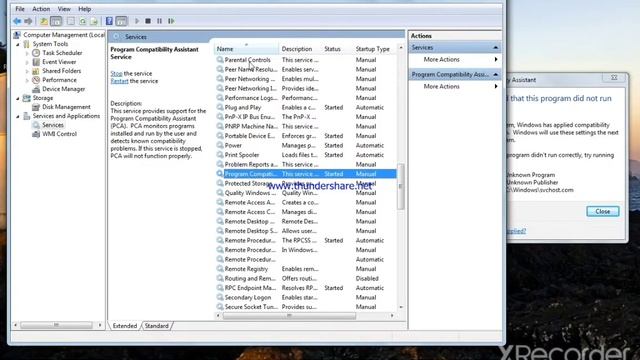Sort services by the Description column header
This screenshot has width=640, height=360.
pyautogui.click(x=301, y=49)
